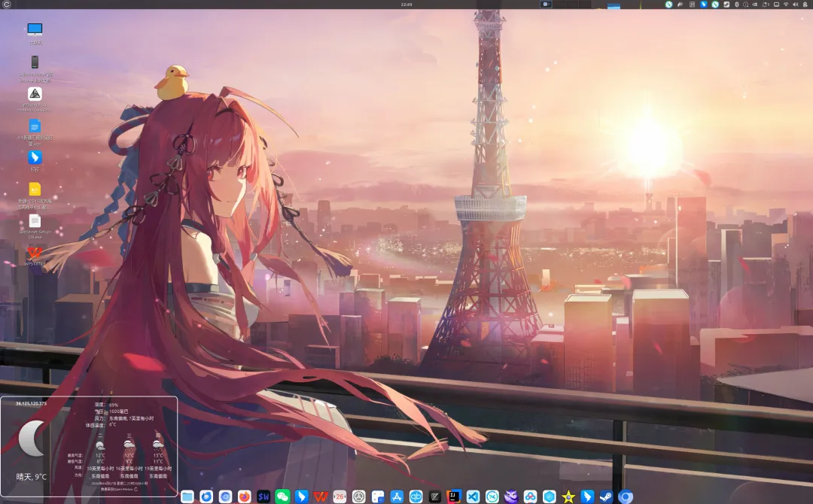
Task: Open the light-blue Chromium icon beside Firefox
Action: click(x=225, y=496)
